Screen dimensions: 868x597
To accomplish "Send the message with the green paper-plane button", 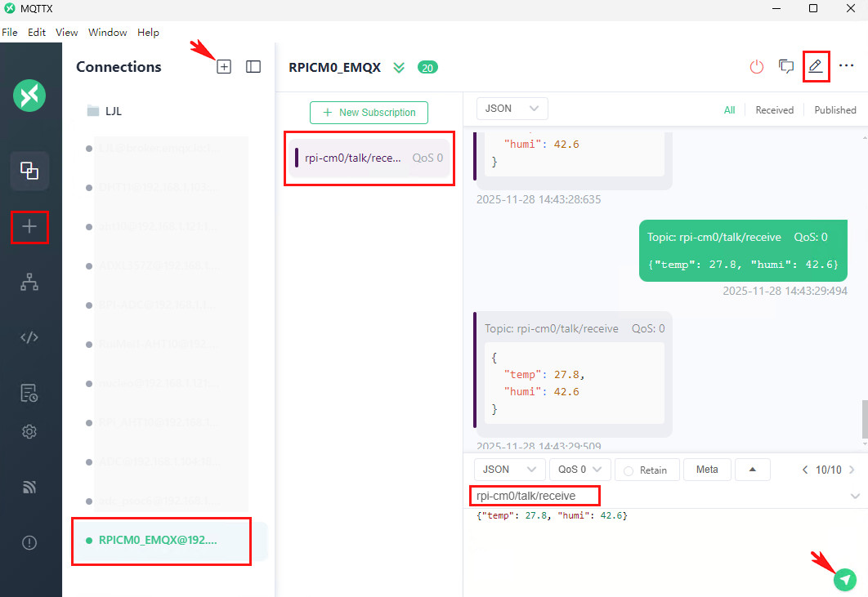I will (x=845, y=579).
